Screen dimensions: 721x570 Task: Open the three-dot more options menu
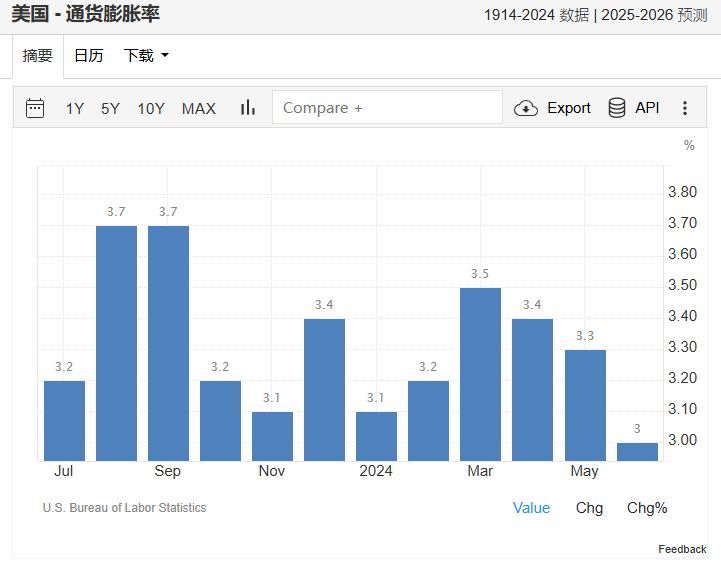pos(685,108)
